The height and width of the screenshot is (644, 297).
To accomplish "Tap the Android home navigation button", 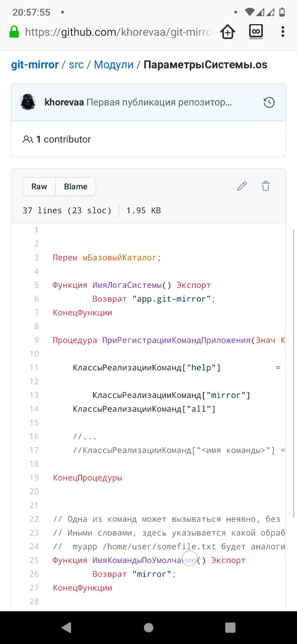I will 148,627.
